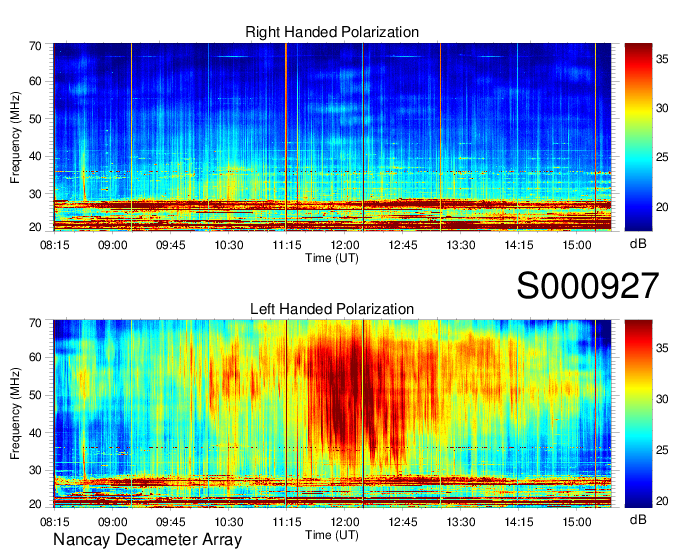Click the 35 dB mark on Left Handed colorbar
The height and width of the screenshot is (552, 680).
click(662, 348)
